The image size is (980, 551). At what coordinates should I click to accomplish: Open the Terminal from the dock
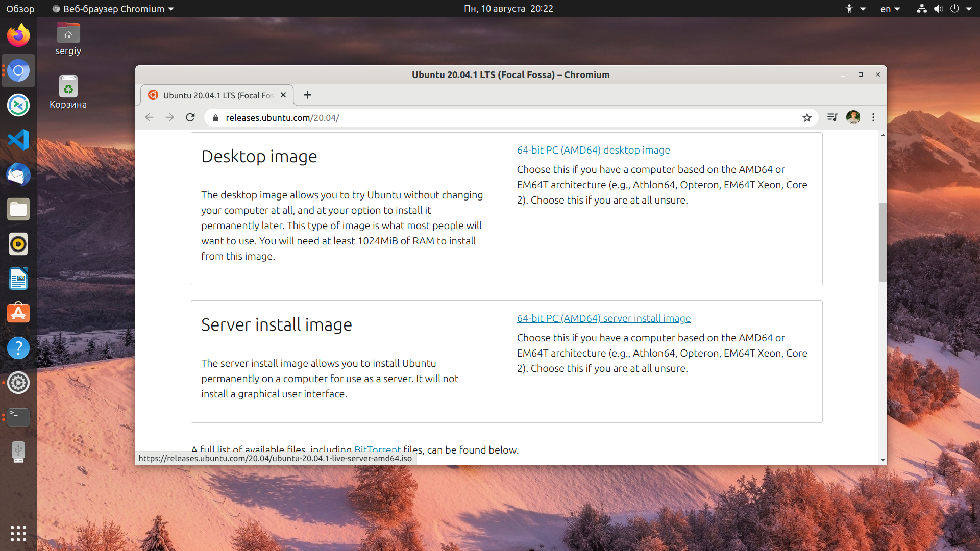coord(18,417)
